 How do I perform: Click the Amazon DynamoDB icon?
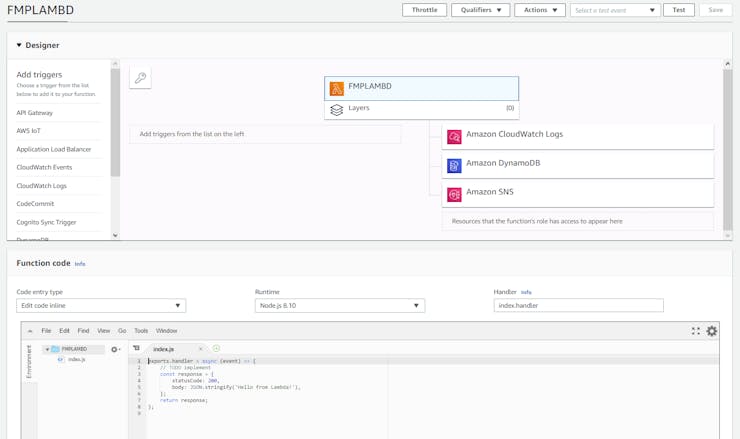click(454, 164)
